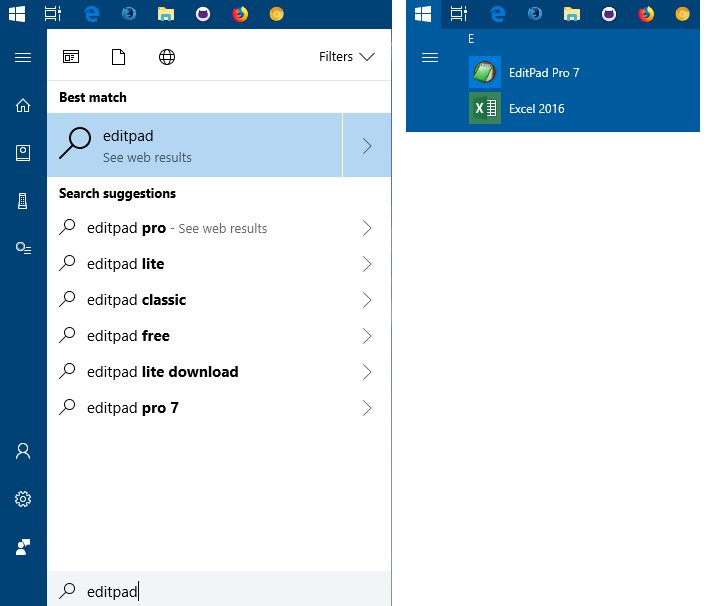The image size is (707, 606).
Task: Expand the arrow next to editpad pro 7
Action: 367,409
